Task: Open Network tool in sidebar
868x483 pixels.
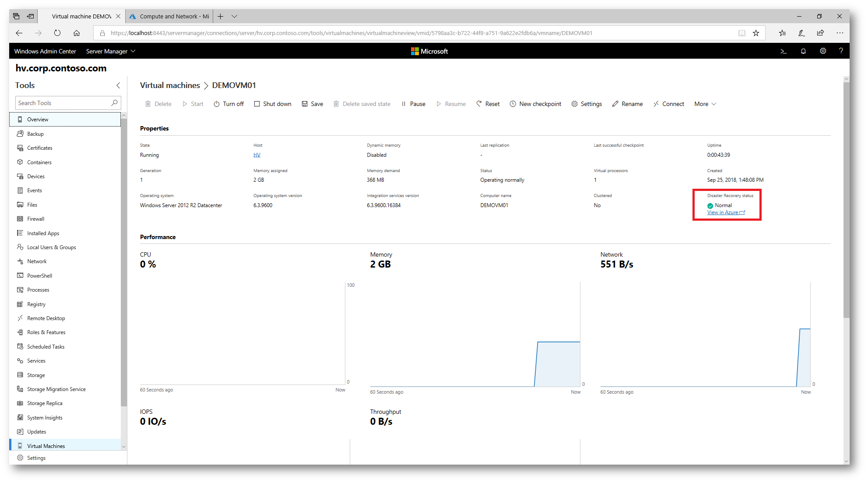Action: 65,261
